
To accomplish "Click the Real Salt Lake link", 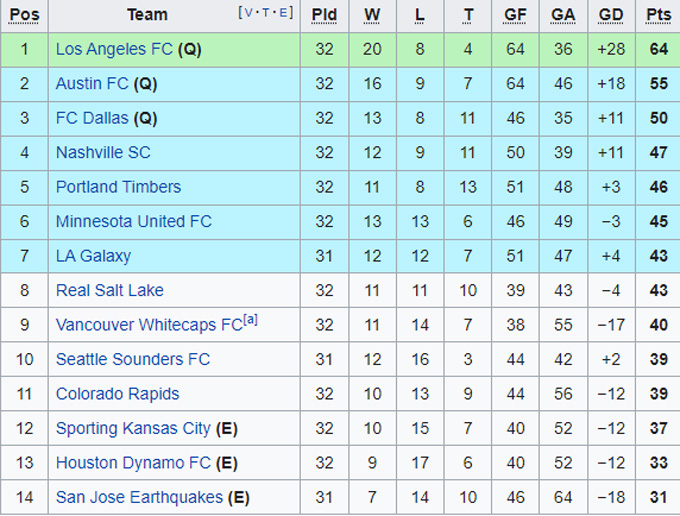I will 109,290.
